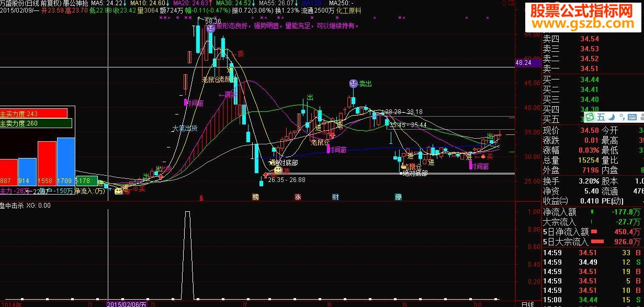The height and width of the screenshot is (307, 644).
Task: Click the 卖出 sell signal label
Action: [x=366, y=84]
